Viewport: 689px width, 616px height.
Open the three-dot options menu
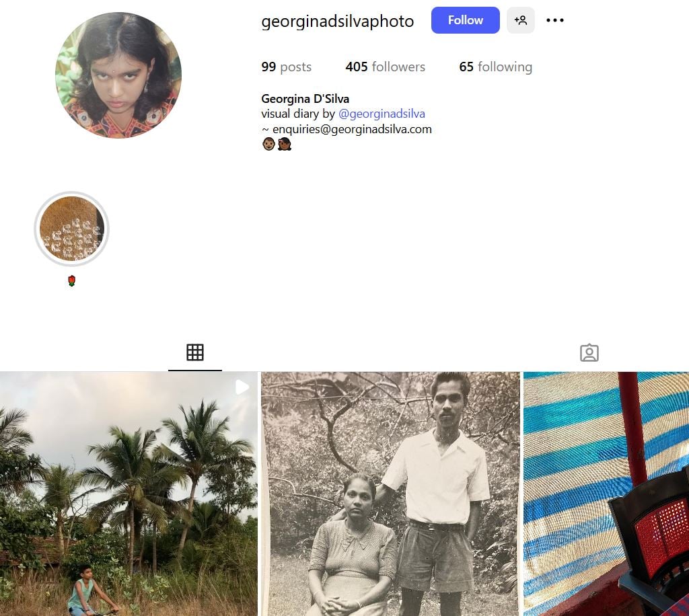pos(555,20)
